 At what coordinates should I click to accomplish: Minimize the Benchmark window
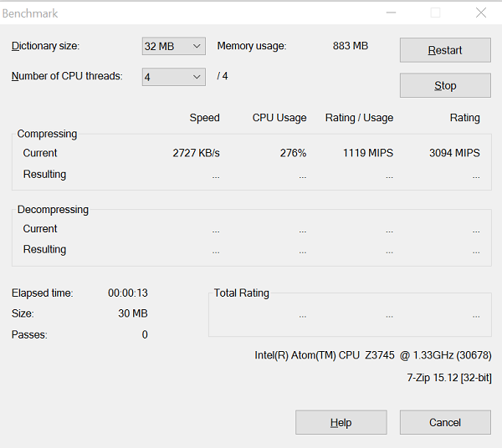[391, 13]
